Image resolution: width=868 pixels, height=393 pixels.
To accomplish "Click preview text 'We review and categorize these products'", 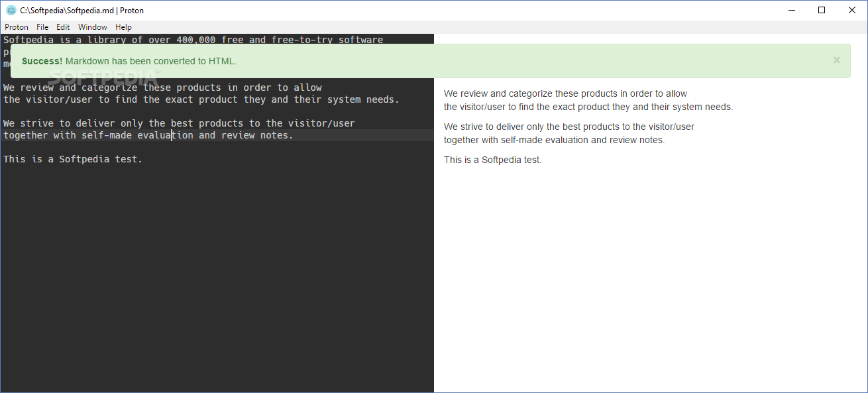I will (x=566, y=93).
